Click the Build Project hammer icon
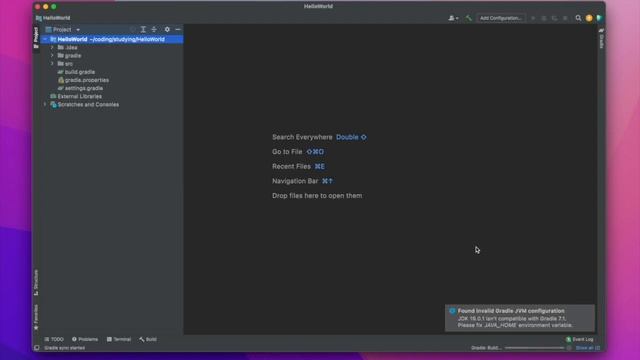Image resolution: width=640 pixels, height=360 pixels. click(469, 18)
